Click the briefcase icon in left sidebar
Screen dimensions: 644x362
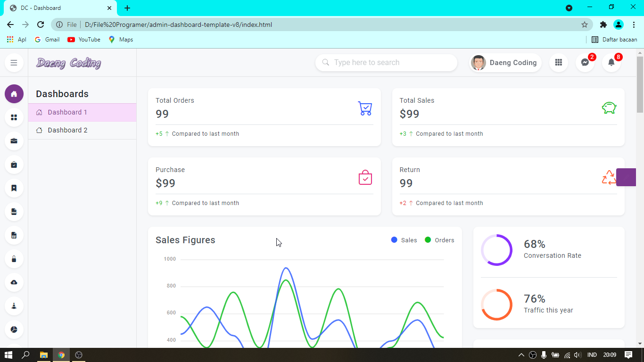14,141
